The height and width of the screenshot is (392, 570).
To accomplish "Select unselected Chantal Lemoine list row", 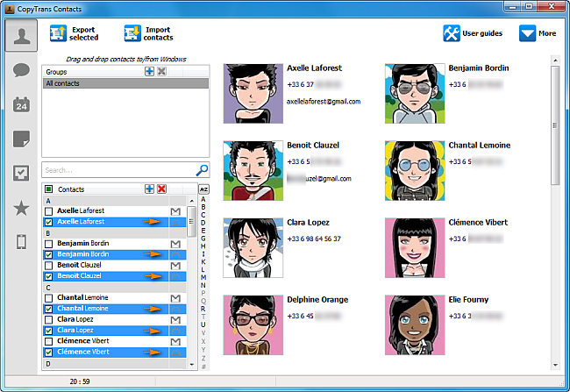I will tap(115, 298).
